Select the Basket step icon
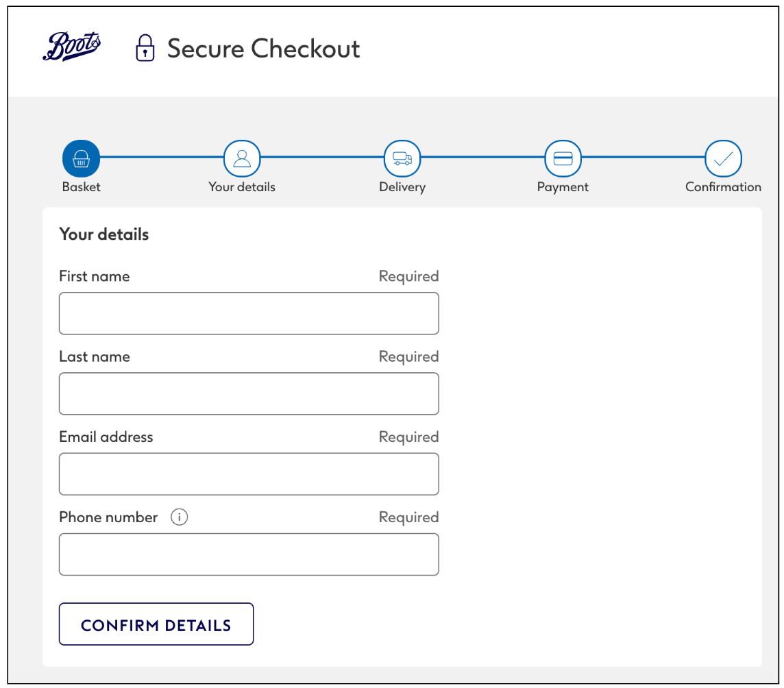784x688 pixels. click(x=80, y=157)
